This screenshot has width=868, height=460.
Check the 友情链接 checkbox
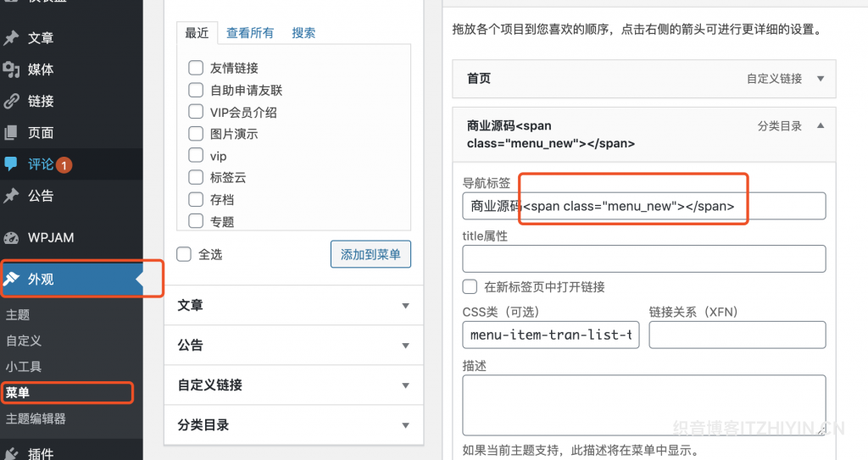196,68
